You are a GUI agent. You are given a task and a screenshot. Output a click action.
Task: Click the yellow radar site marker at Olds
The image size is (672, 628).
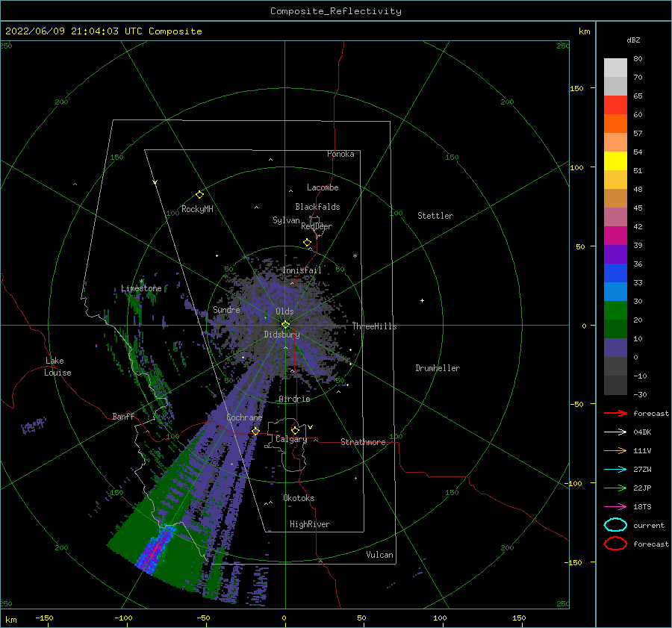pos(285,325)
